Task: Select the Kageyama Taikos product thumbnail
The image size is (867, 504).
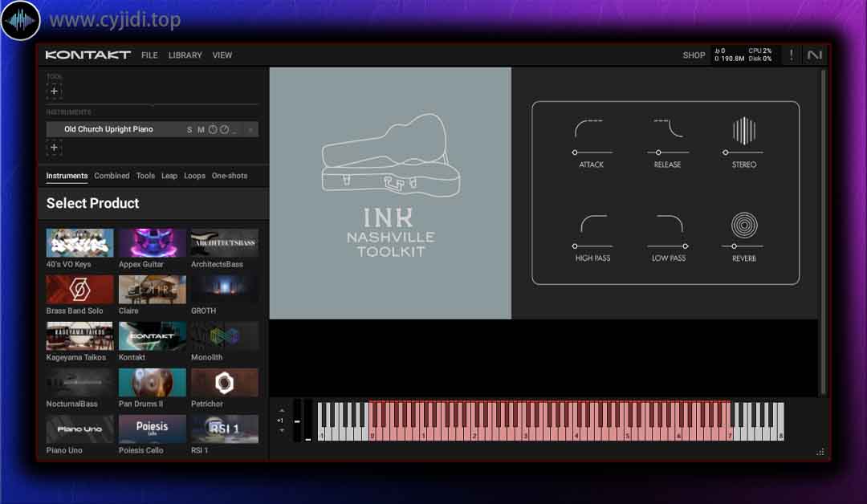Action: point(80,335)
